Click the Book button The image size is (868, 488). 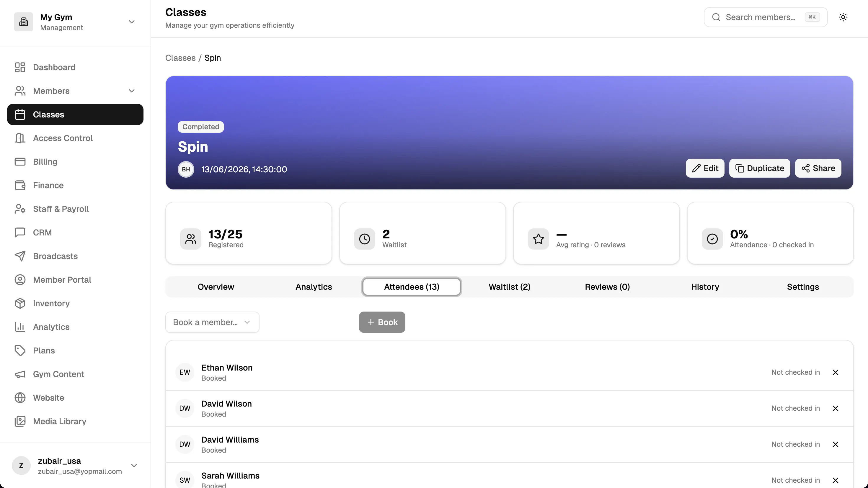pyautogui.click(x=382, y=322)
